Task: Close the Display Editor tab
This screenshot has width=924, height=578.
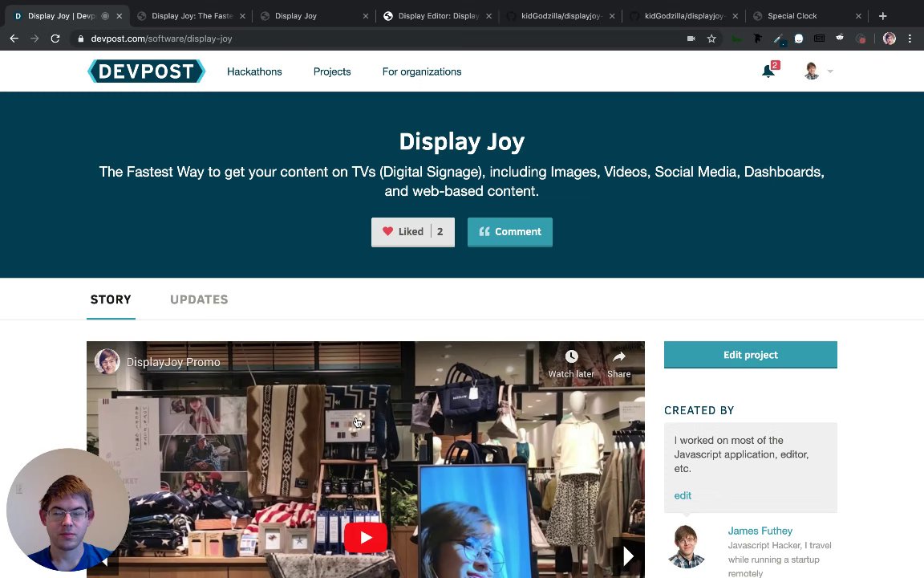Action: tap(488, 16)
